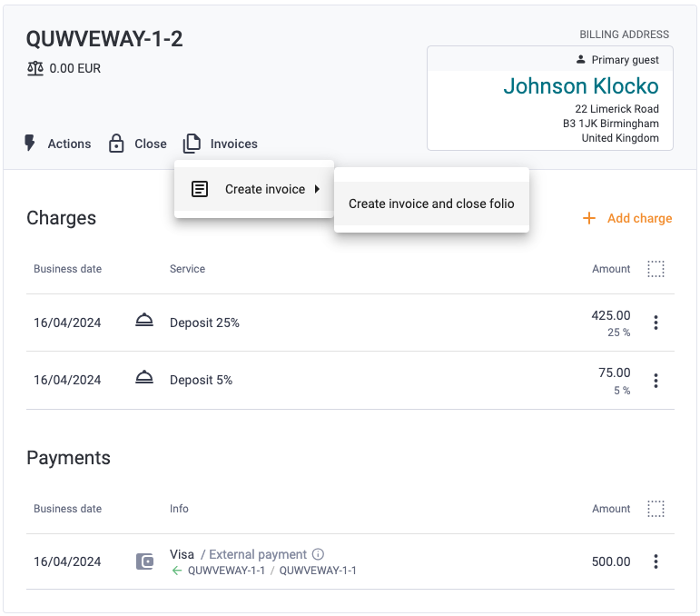The width and height of the screenshot is (700, 616).
Task: Click the 25 % rate label
Action: pyautogui.click(x=619, y=333)
